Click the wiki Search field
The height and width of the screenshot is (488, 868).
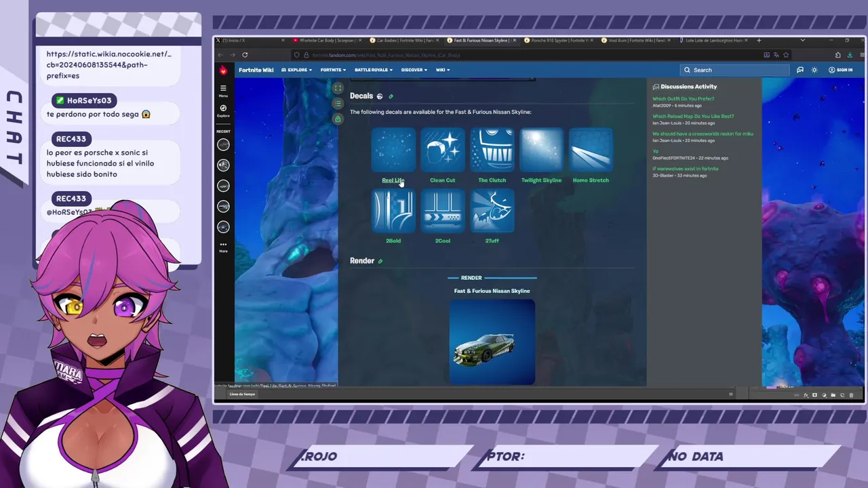[736, 70]
